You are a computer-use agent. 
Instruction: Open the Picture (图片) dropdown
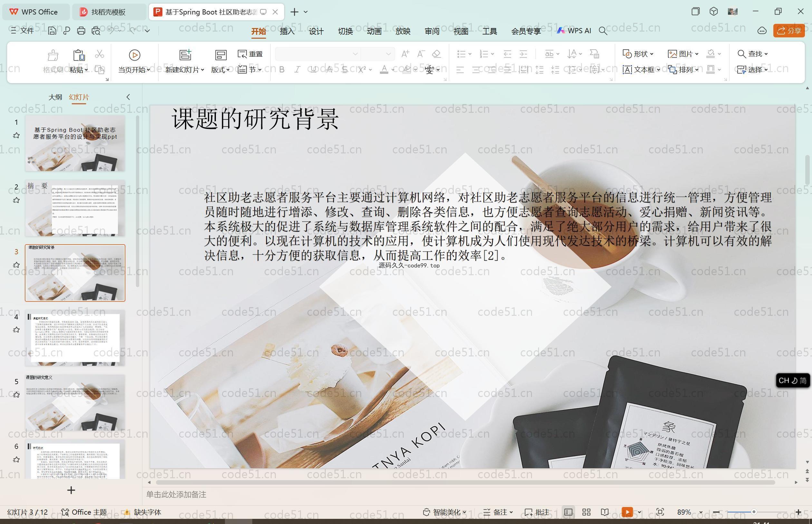click(683, 54)
